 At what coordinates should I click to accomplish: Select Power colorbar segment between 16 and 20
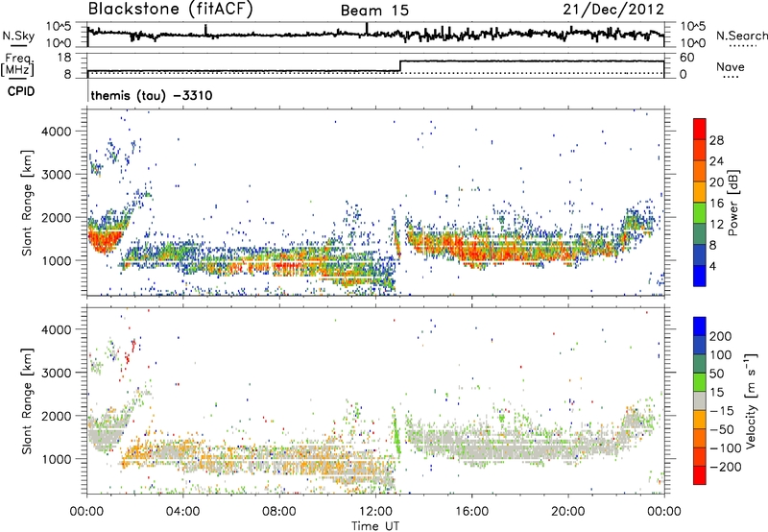[x=700, y=192]
